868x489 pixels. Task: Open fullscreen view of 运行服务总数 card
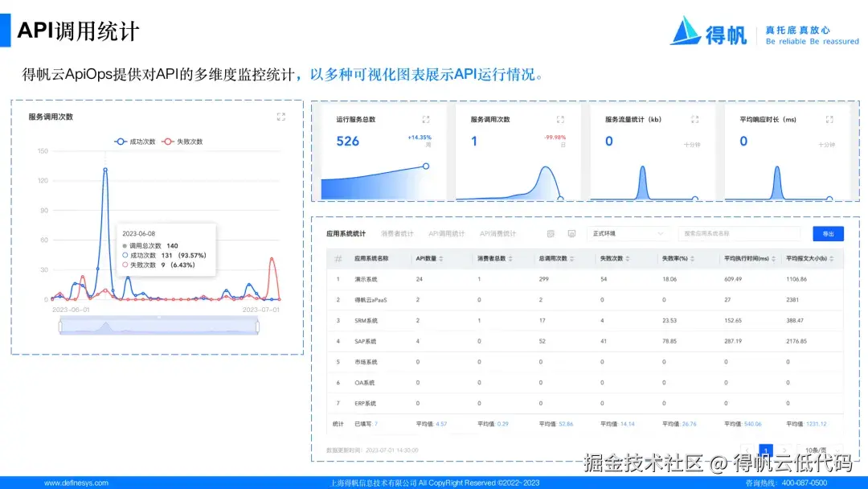point(427,118)
